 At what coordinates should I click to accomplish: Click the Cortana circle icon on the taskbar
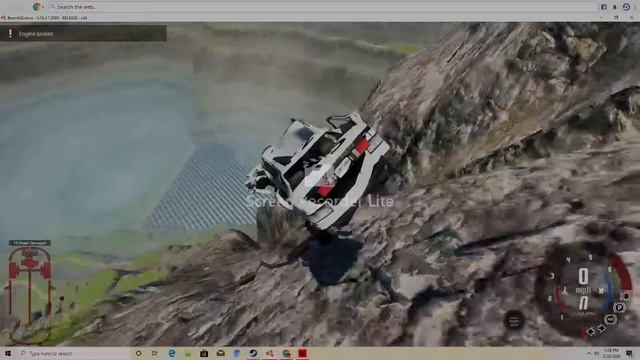pyautogui.click(x=138, y=353)
